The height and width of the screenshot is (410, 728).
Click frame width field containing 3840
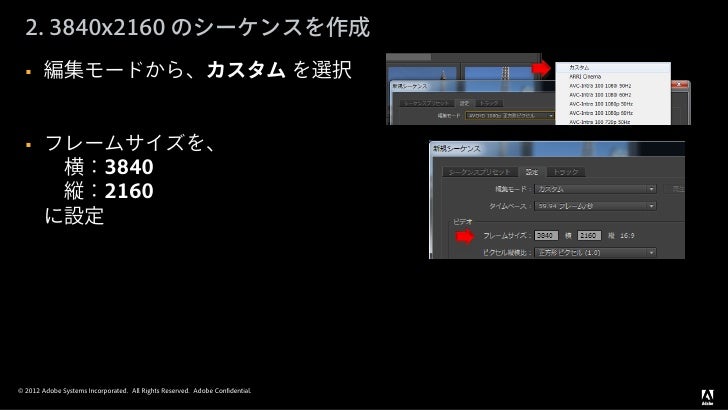point(546,235)
